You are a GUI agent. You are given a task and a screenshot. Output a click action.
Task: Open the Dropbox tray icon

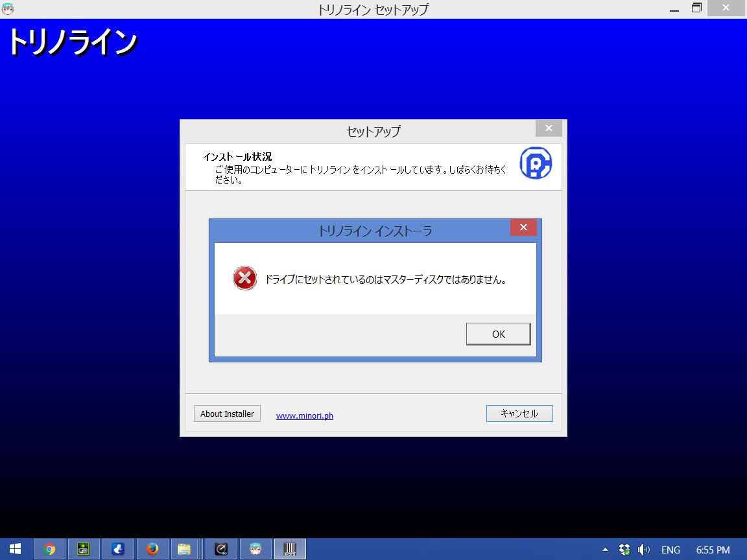tap(624, 550)
